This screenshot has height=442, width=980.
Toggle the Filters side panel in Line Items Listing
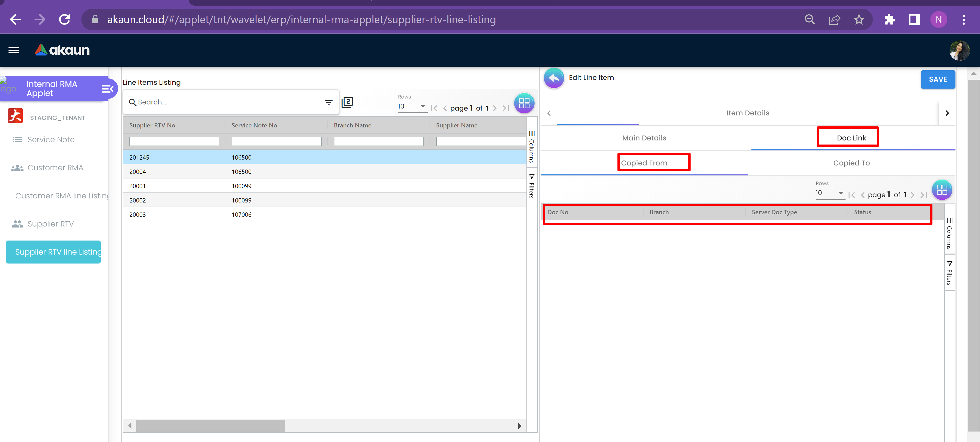point(532,186)
